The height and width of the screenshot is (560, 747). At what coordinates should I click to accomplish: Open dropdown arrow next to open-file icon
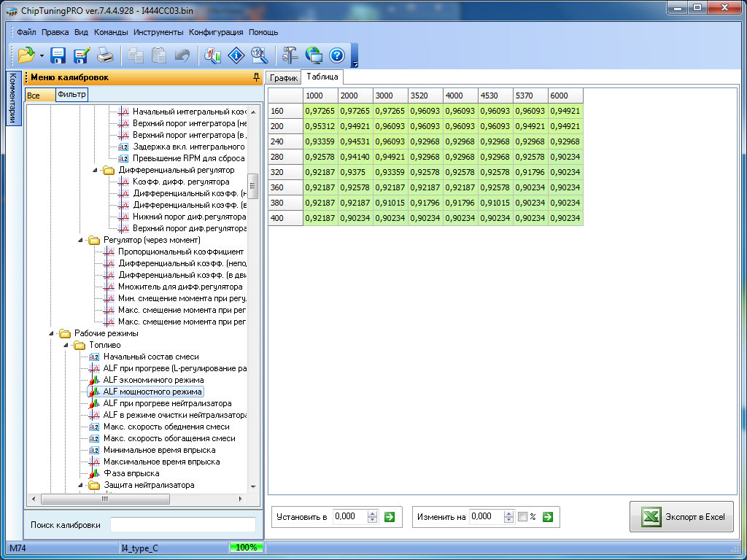click(x=42, y=55)
